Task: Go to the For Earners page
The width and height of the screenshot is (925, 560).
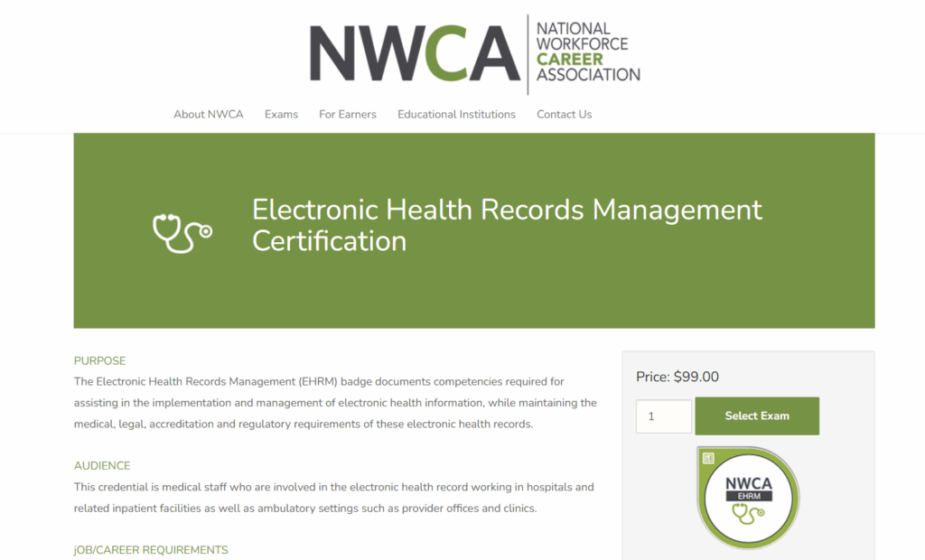Action: pos(347,114)
